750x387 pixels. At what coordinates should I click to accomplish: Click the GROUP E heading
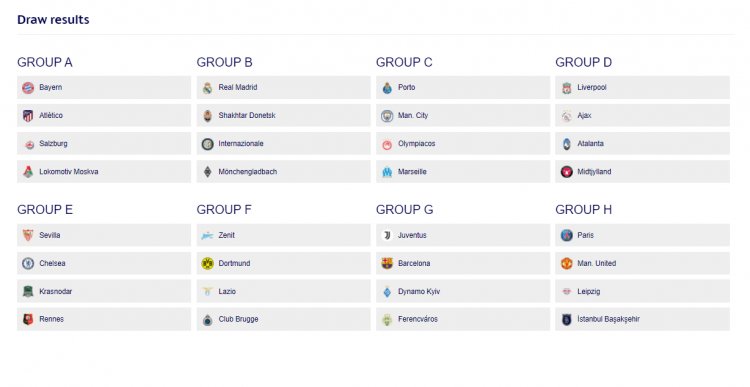tap(45, 210)
